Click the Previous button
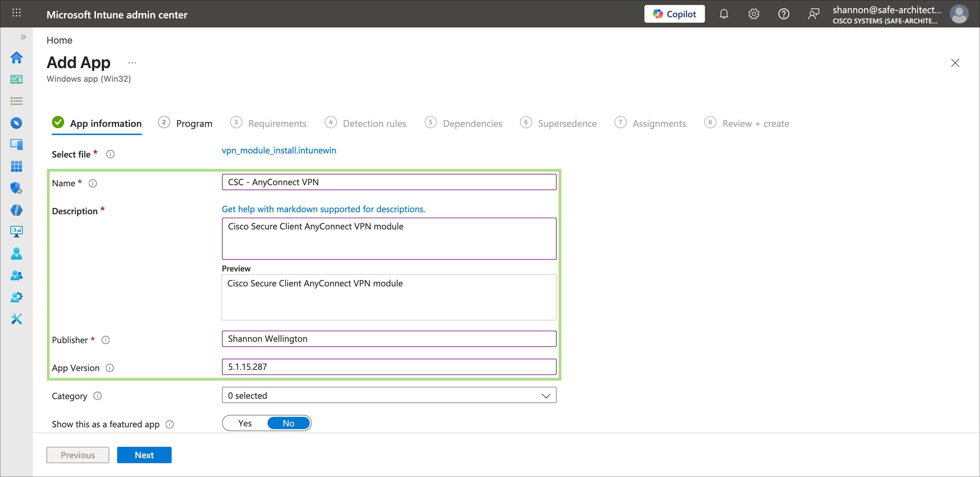The height and width of the screenshot is (477, 980). click(78, 455)
